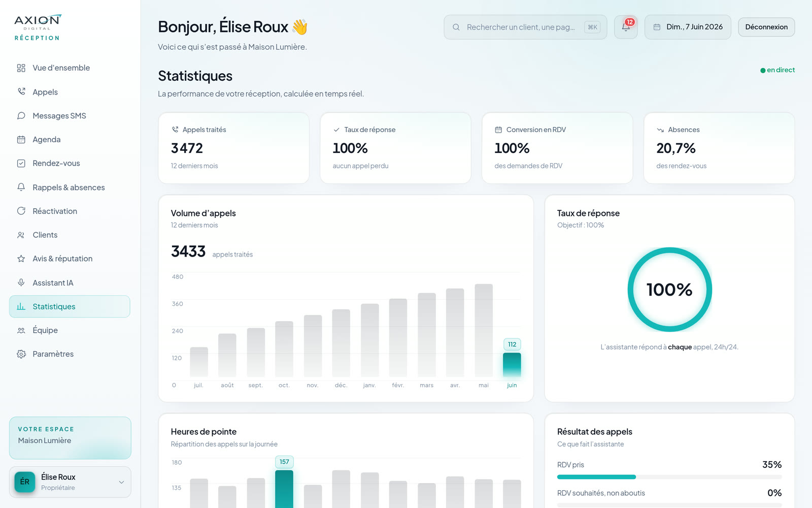Open Paramètres settings page
This screenshot has height=508, width=812.
tap(70, 354)
